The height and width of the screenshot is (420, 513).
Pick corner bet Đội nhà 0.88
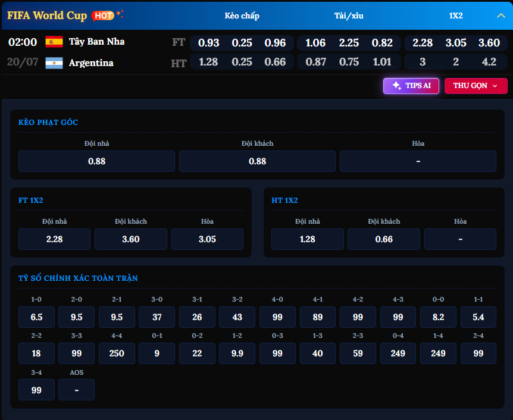[96, 161]
